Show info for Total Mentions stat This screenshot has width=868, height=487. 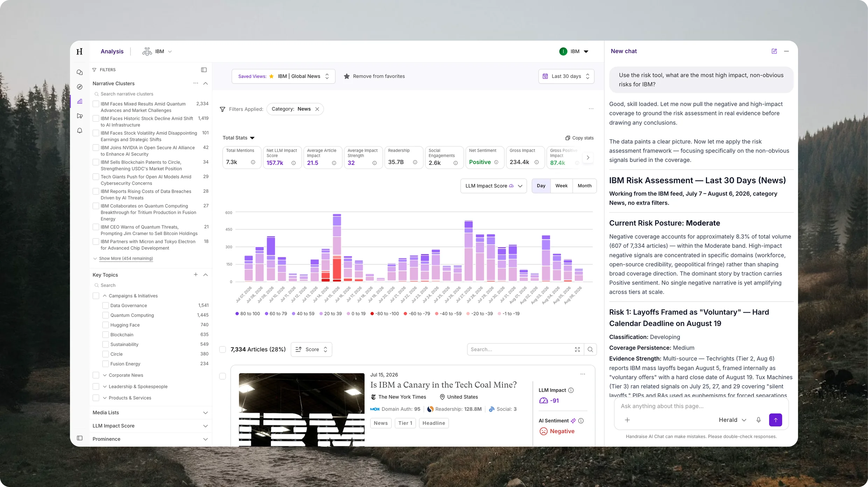point(253,162)
